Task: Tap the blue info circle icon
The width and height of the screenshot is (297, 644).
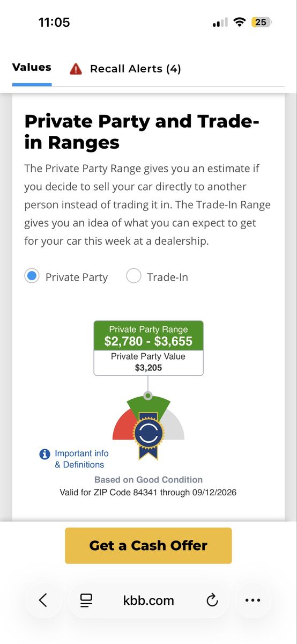Action: click(x=45, y=454)
